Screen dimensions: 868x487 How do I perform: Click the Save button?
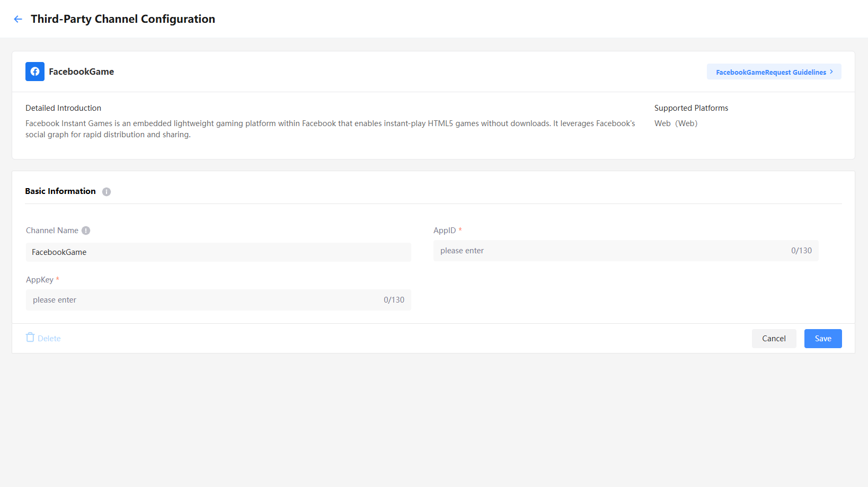[x=823, y=339]
